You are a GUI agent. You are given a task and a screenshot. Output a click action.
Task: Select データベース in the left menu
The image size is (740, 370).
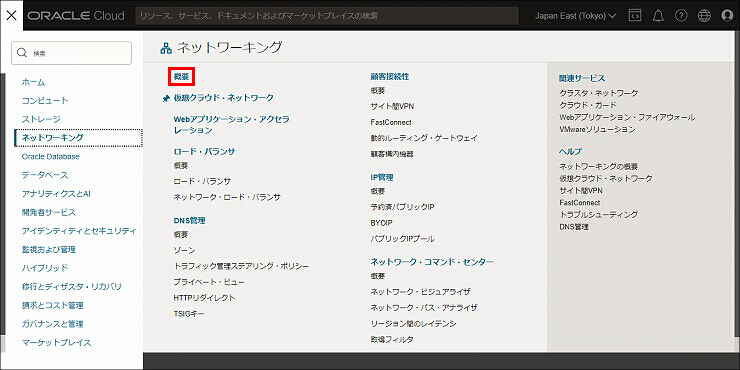[45, 175]
